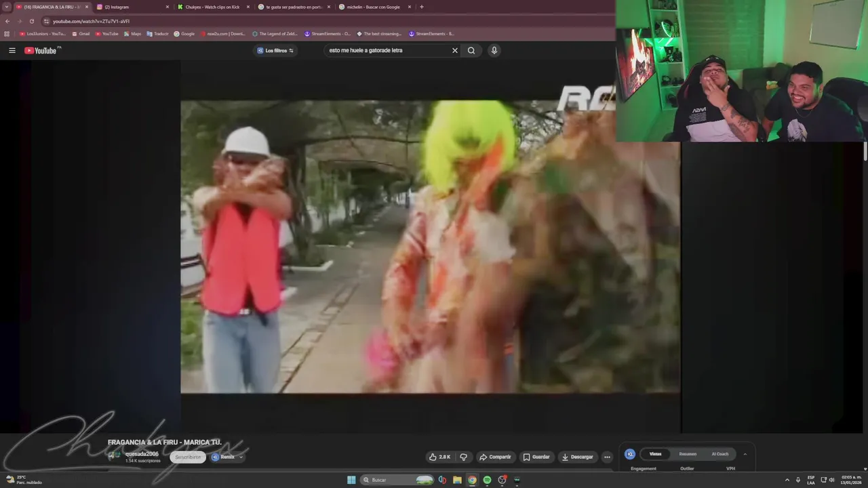Reload the current page

pyautogui.click(x=31, y=21)
